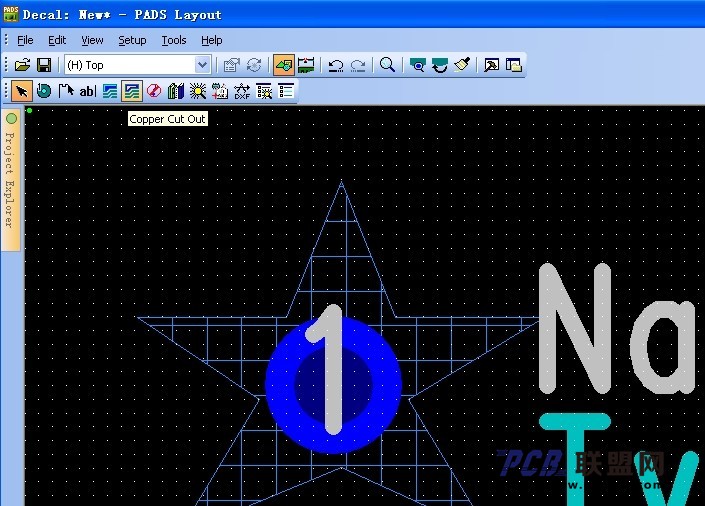Activate the Zoom magnifier tool
The height and width of the screenshot is (506, 705).
click(x=387, y=65)
